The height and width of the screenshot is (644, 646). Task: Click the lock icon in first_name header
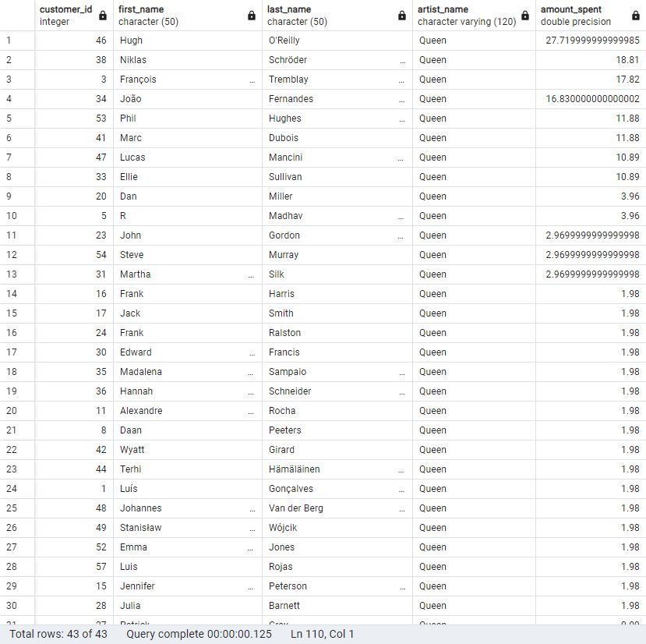tap(252, 16)
